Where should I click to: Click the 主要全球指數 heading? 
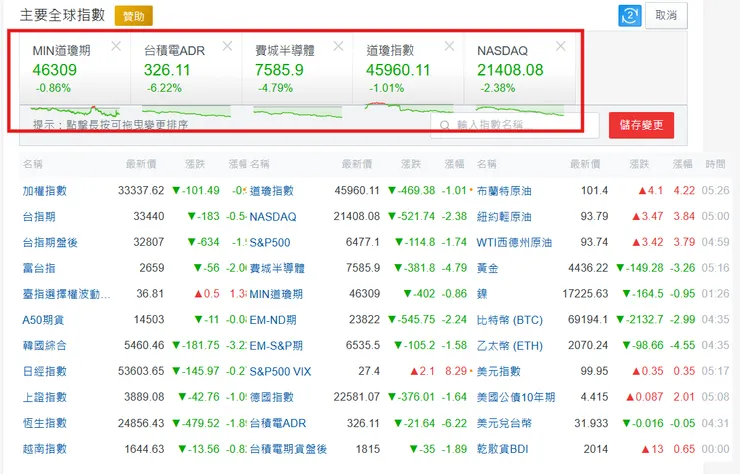62,15
